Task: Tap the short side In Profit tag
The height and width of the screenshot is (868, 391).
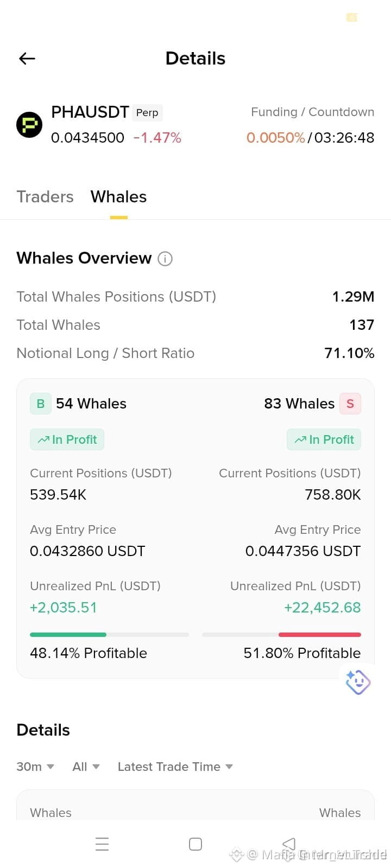Action: [324, 439]
